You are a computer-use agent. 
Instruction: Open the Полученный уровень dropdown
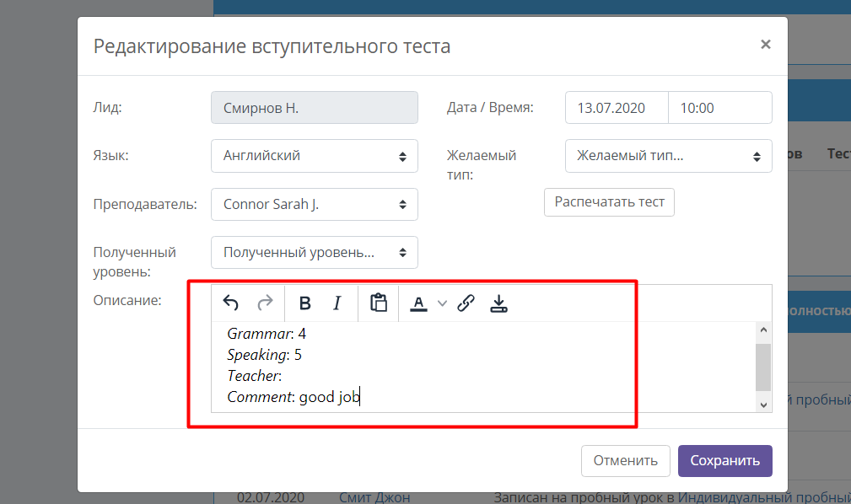tap(315, 252)
